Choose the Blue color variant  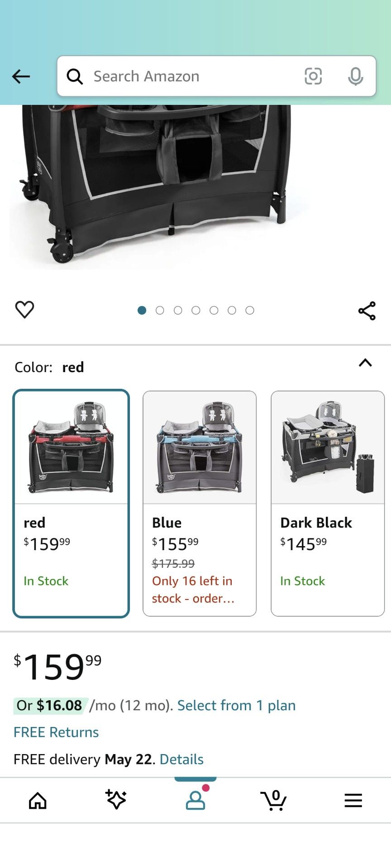[x=200, y=503]
